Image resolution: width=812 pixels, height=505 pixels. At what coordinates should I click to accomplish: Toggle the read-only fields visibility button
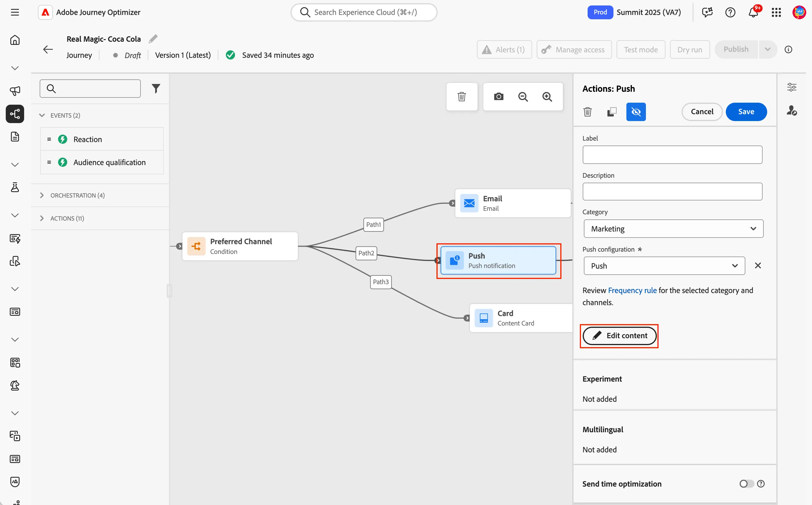[636, 112]
